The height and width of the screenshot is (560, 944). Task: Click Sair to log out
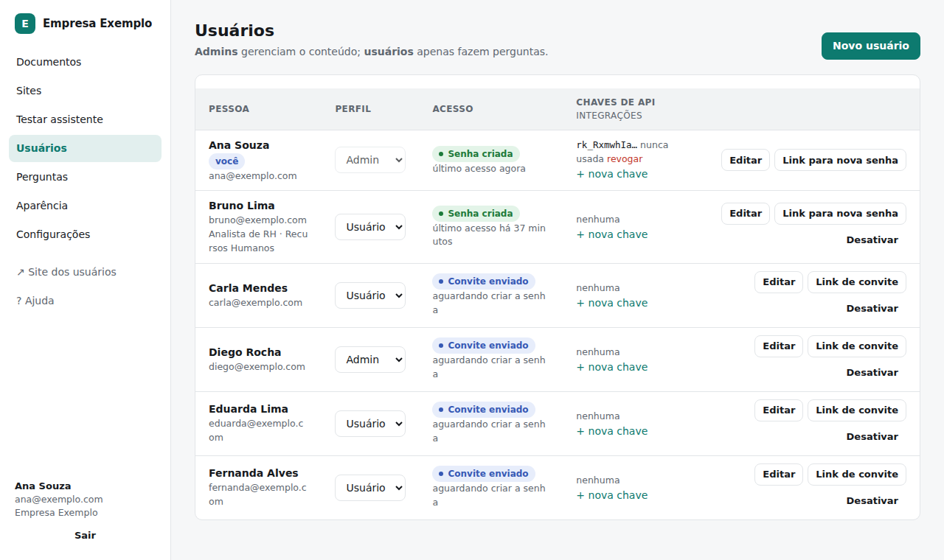85,536
